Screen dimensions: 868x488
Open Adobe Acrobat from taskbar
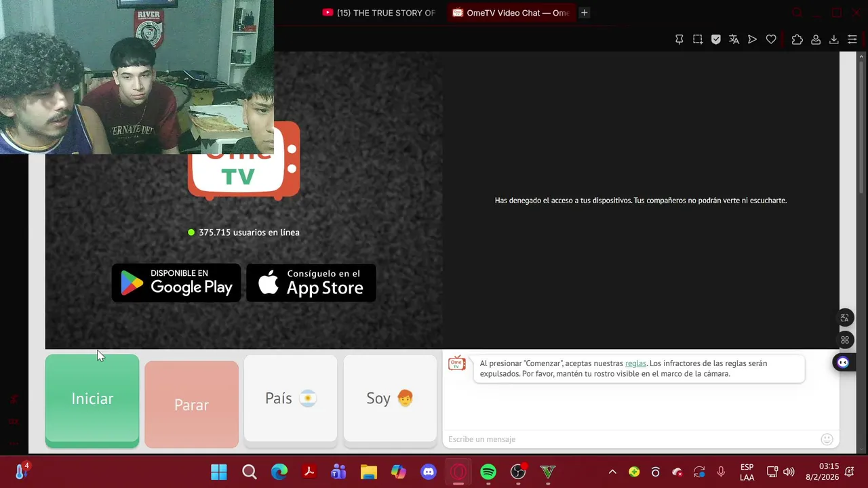point(309,472)
